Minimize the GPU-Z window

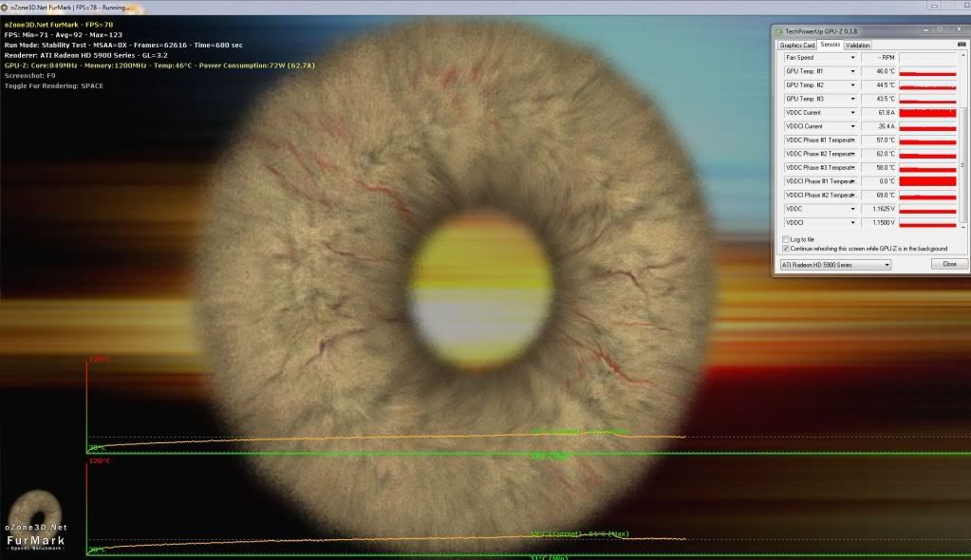tap(925, 29)
